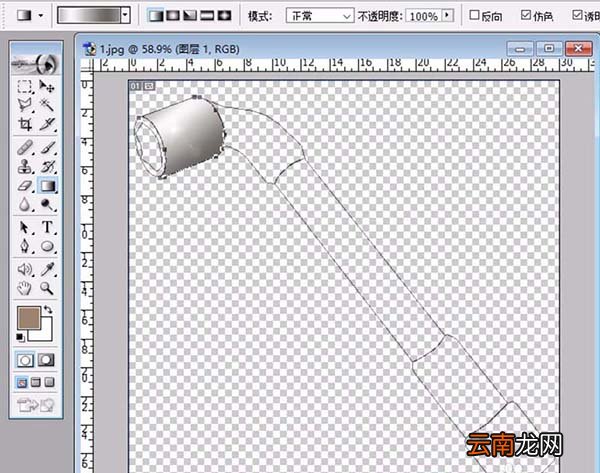This screenshot has height=473, width=600.
Task: Minimize the 1.jpg document window
Action: point(520,49)
